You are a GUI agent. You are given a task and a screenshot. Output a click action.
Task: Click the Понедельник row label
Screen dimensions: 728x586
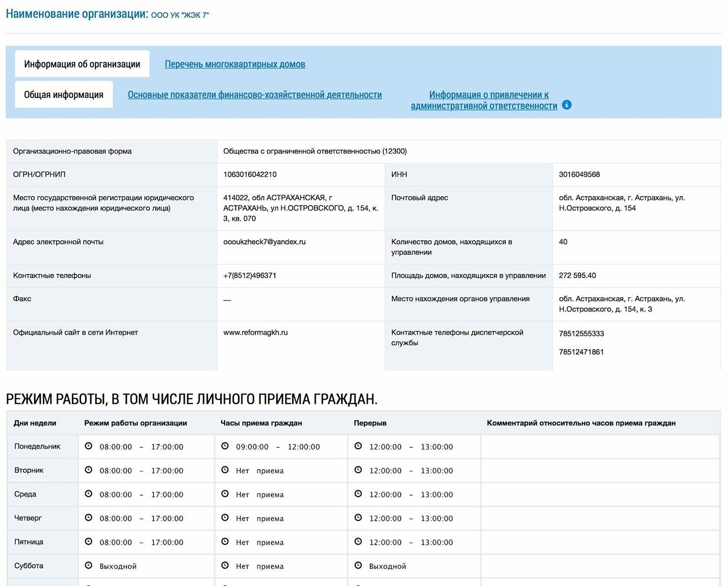37,446
